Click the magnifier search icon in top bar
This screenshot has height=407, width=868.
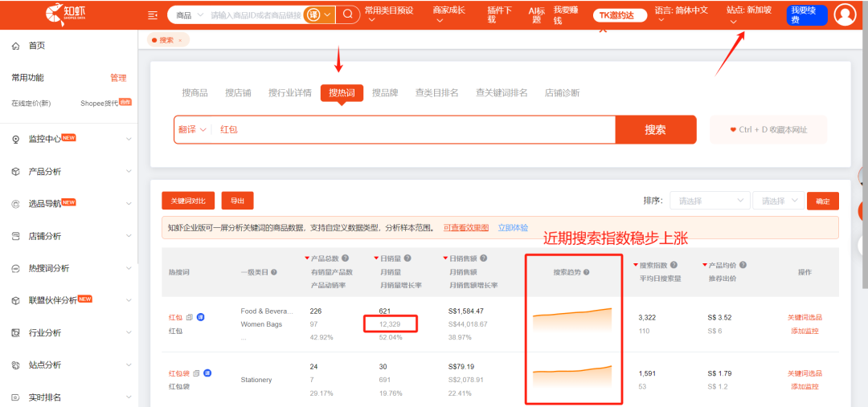tap(348, 15)
